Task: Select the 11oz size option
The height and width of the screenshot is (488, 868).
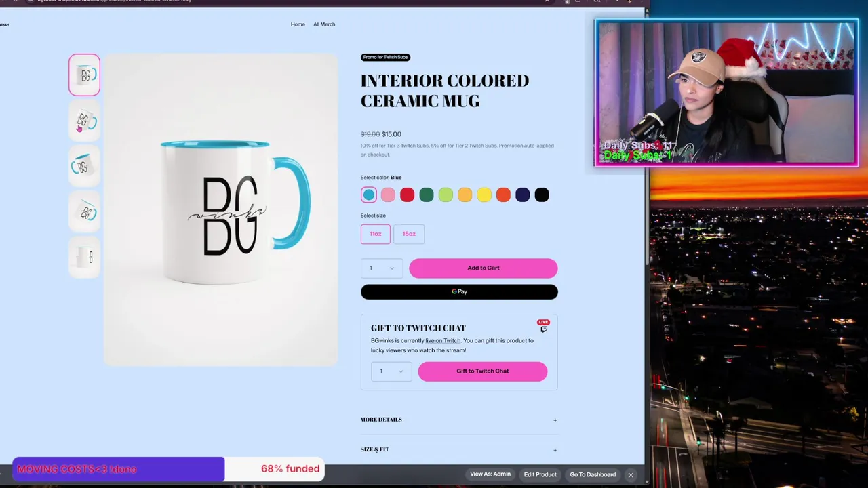Action: click(x=375, y=234)
